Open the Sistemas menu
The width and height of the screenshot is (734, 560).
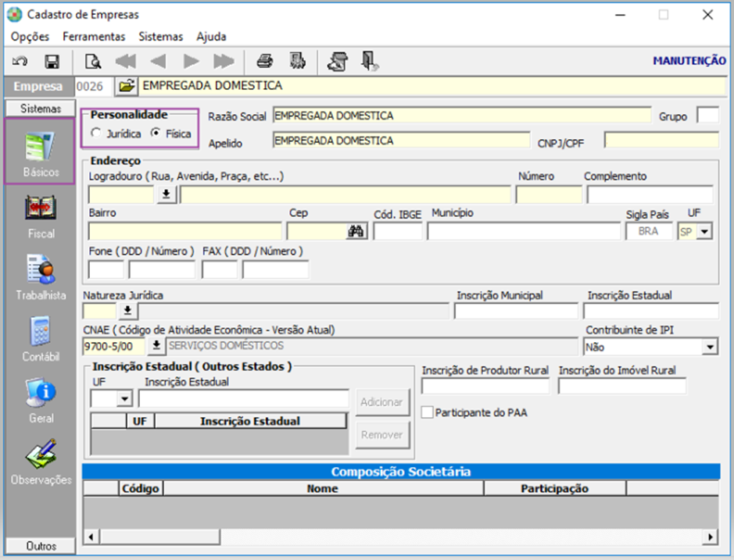(x=160, y=37)
